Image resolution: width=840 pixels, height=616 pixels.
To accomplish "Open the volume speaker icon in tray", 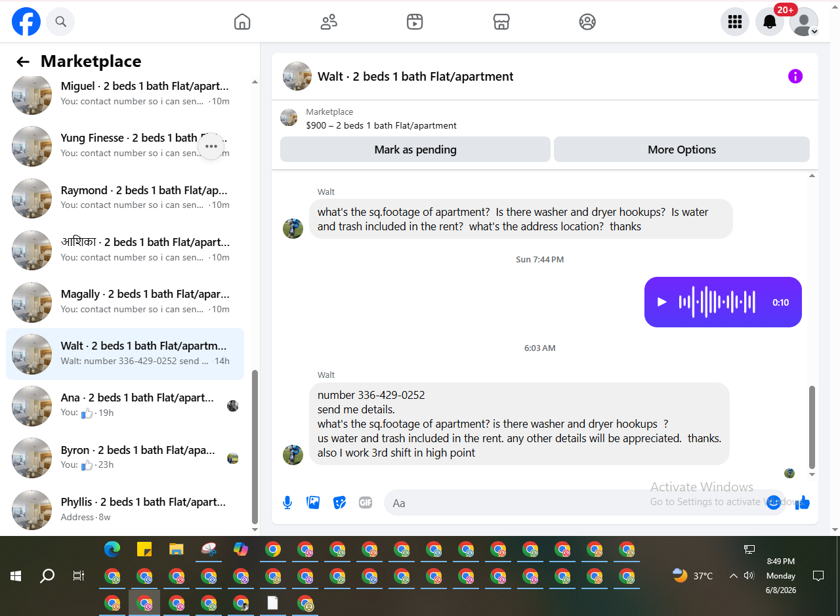I will coord(749,576).
